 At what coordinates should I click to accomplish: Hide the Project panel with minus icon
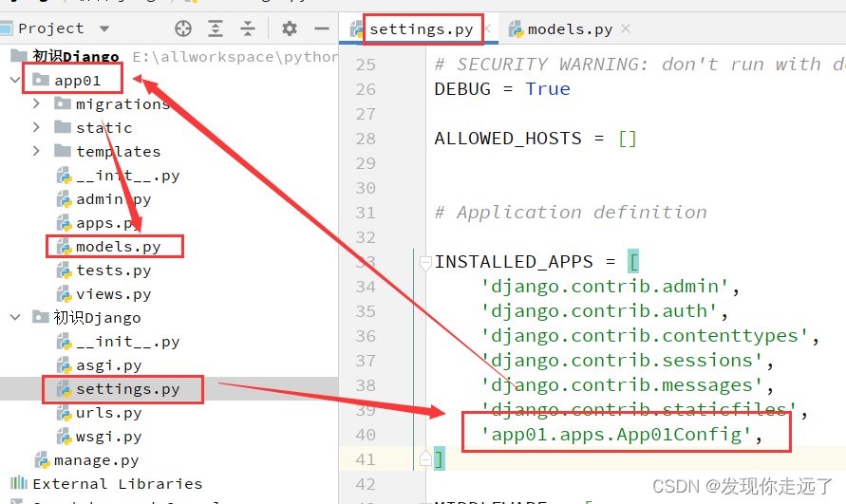coord(322,28)
